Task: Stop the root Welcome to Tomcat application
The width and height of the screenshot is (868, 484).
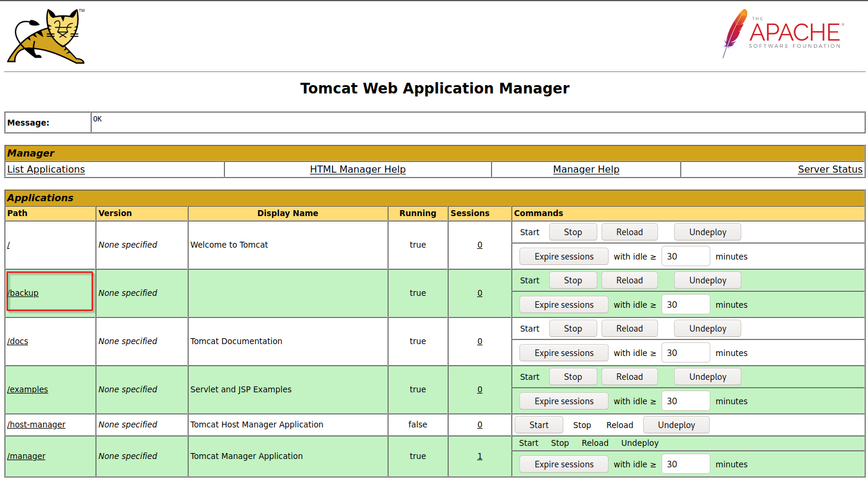Action: [x=572, y=232]
